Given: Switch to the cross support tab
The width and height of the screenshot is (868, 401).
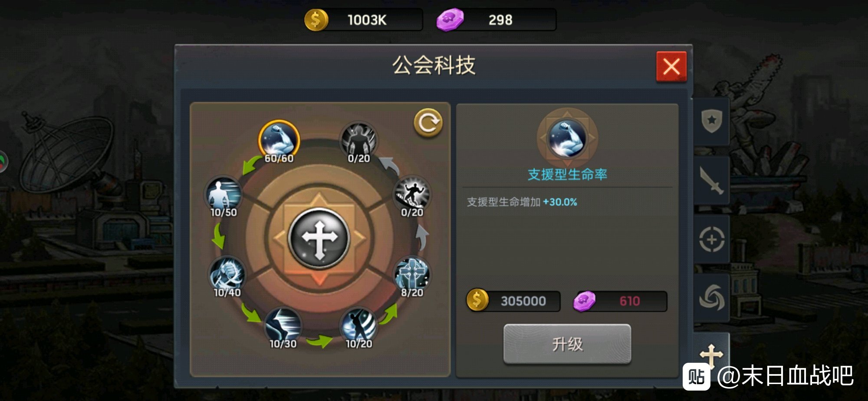Looking at the screenshot, I should click(x=711, y=354).
